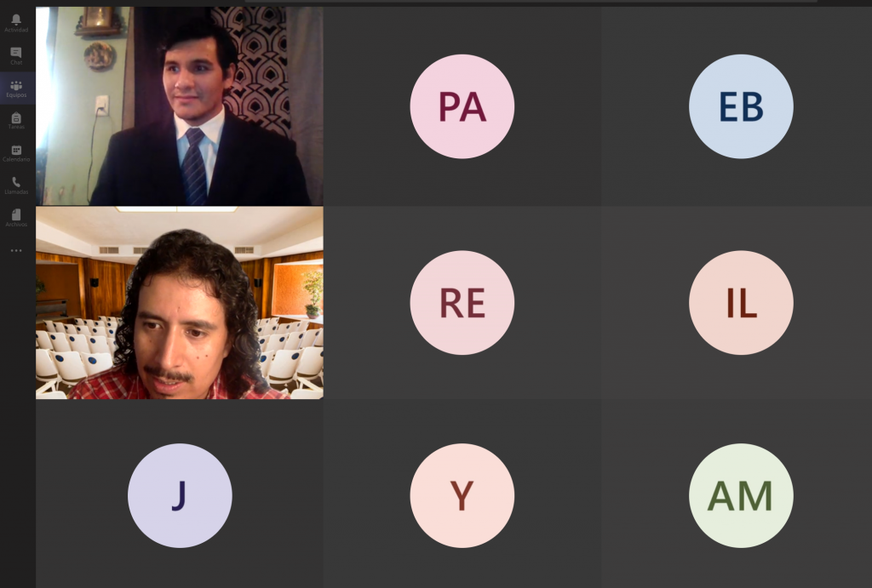Click video tile of man in suit
Image resolution: width=872 pixels, height=588 pixels.
tap(179, 106)
